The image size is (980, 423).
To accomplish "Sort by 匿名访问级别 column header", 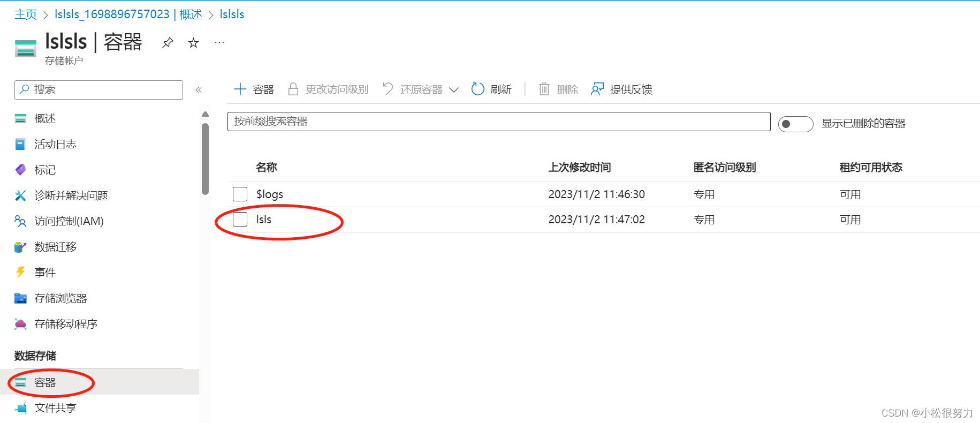I will click(725, 168).
